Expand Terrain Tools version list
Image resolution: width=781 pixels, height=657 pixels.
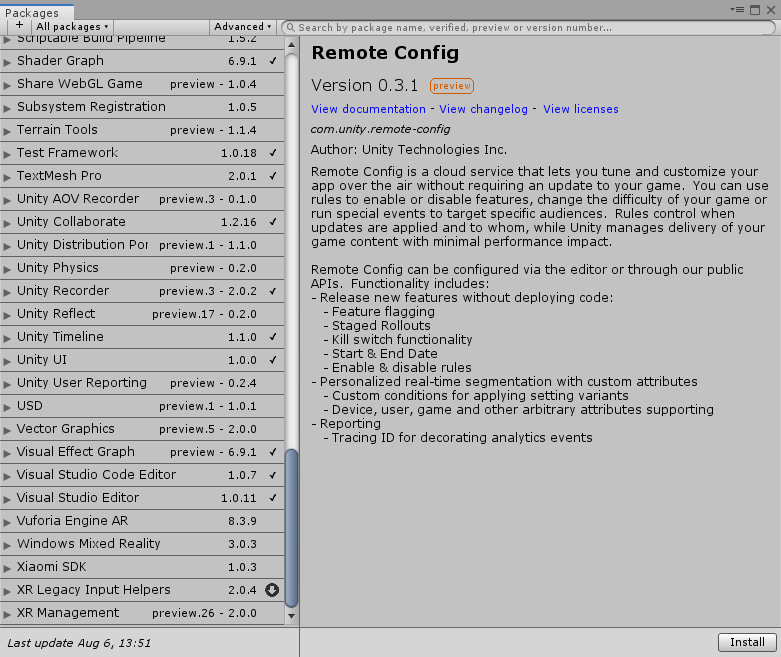tap(7, 131)
